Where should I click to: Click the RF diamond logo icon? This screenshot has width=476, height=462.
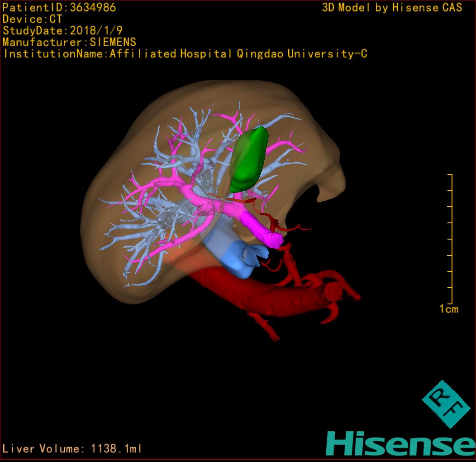(x=446, y=404)
